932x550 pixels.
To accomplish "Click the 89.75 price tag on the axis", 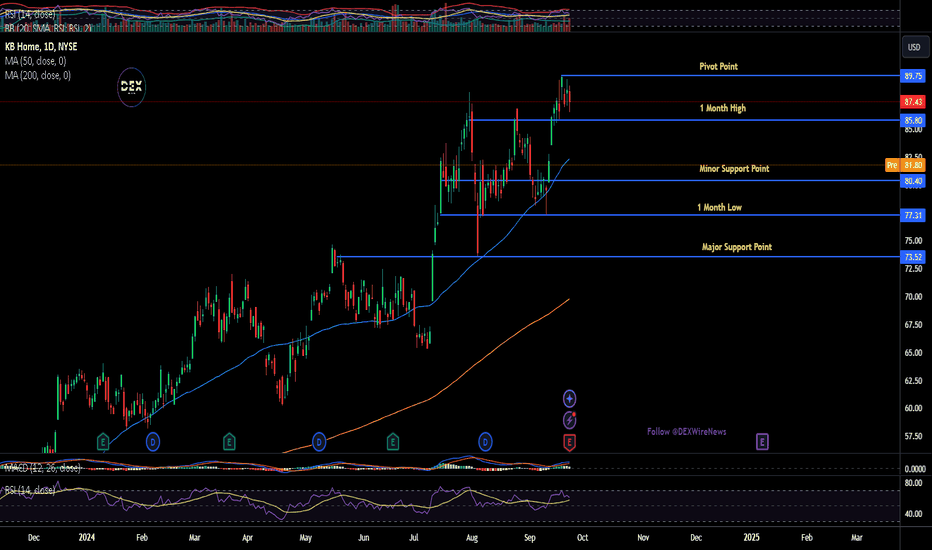I will coord(913,76).
